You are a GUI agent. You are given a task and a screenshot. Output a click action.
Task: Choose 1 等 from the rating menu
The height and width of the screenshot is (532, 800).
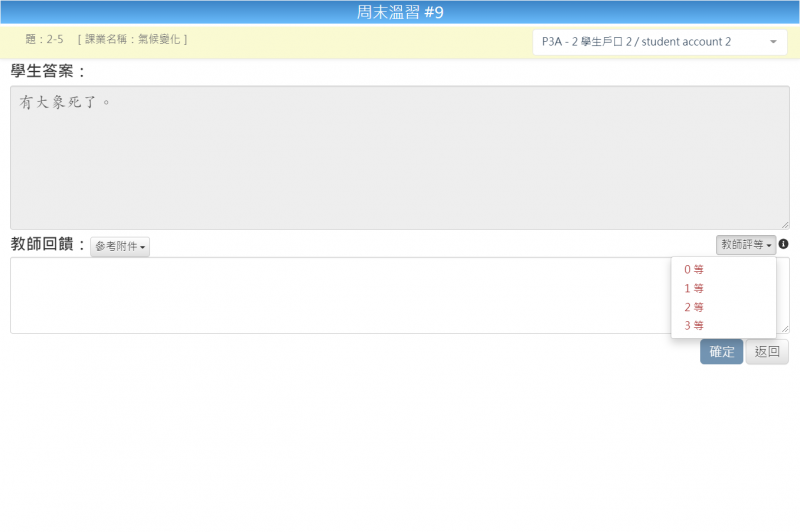pos(694,288)
